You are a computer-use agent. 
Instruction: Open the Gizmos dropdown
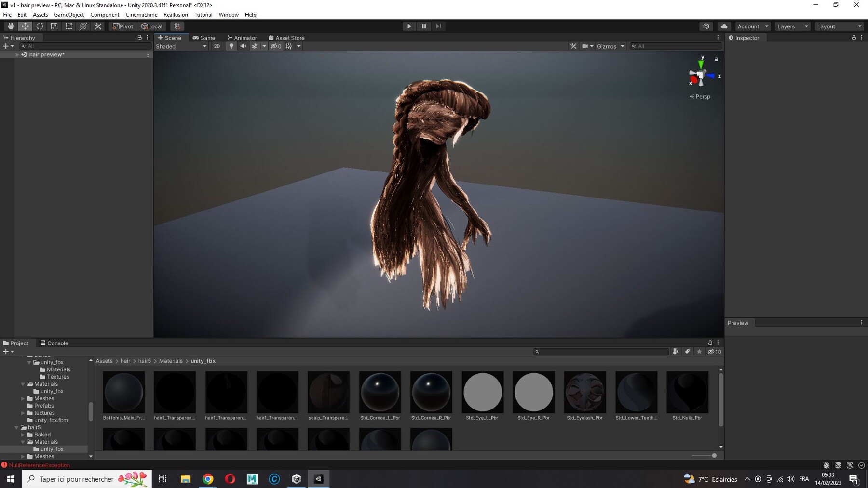click(x=610, y=46)
